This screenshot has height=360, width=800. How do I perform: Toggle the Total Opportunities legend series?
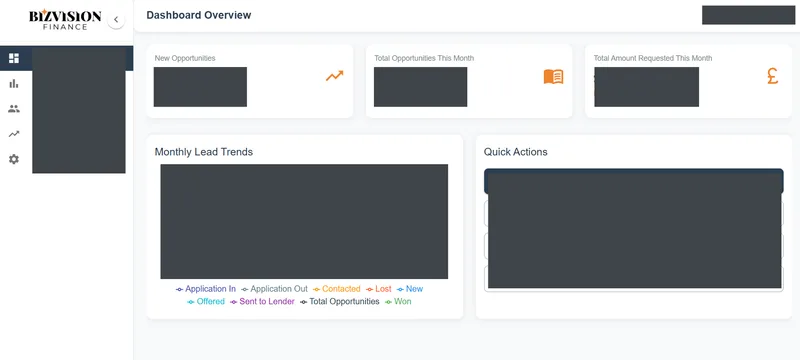coord(340,301)
